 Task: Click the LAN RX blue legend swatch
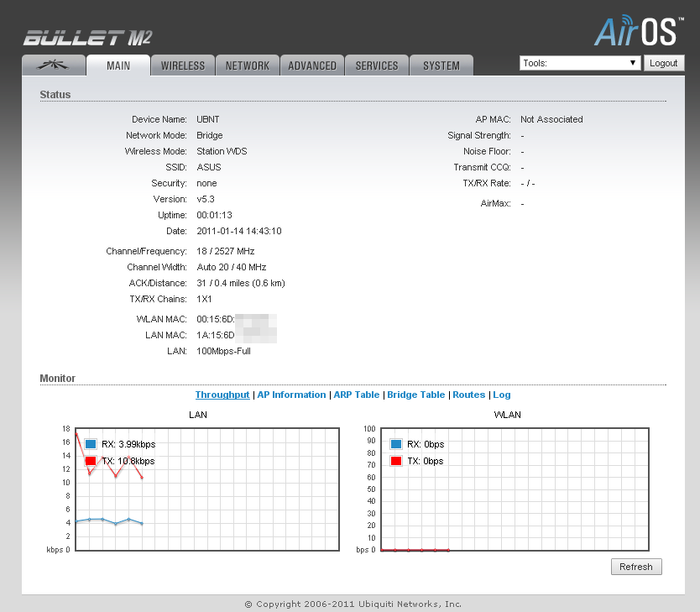pyautogui.click(x=91, y=444)
